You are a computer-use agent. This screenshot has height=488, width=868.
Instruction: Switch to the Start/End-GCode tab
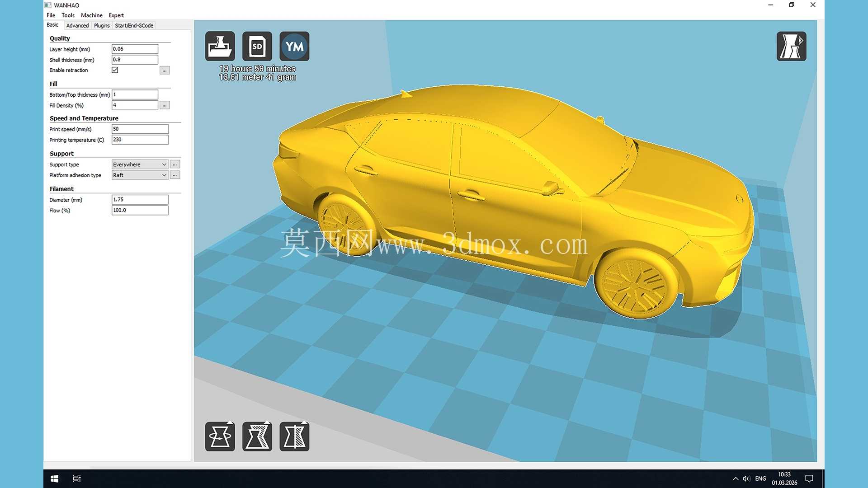134,25
